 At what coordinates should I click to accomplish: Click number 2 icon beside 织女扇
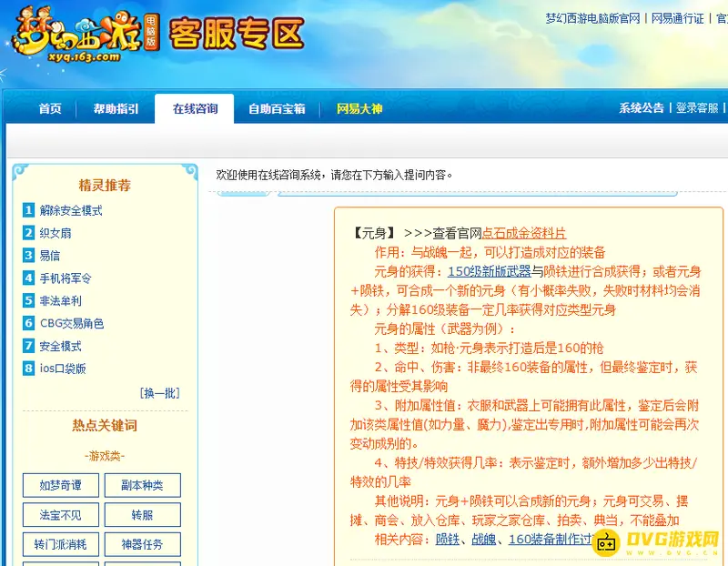29,233
